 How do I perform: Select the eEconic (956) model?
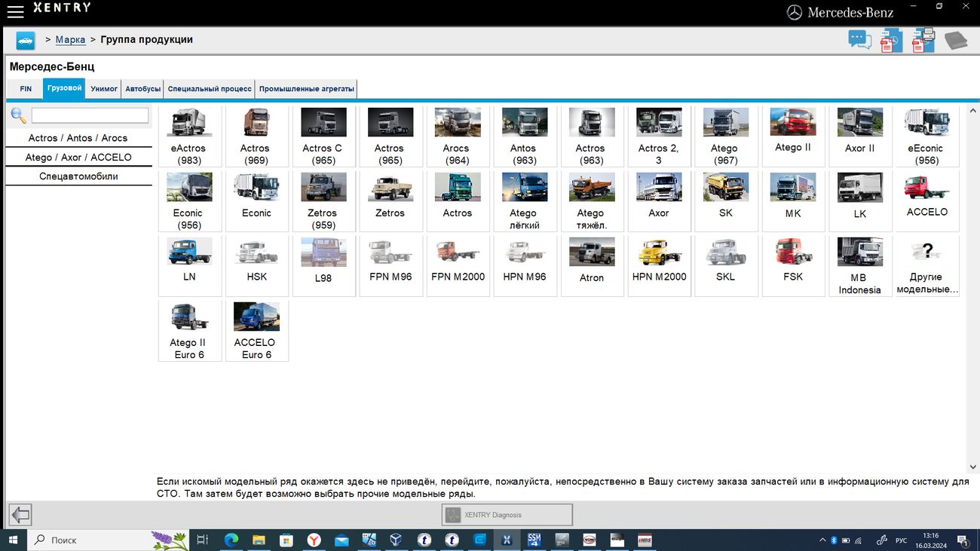(927, 136)
